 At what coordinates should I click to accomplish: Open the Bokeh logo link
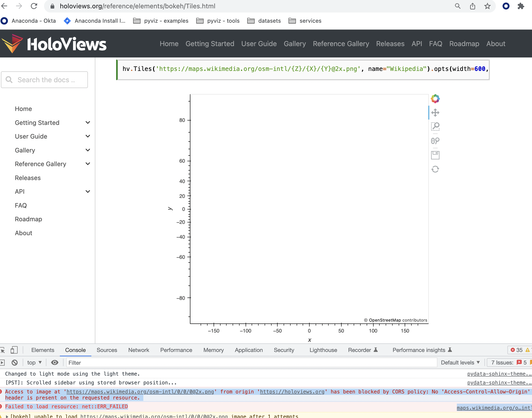point(435,99)
